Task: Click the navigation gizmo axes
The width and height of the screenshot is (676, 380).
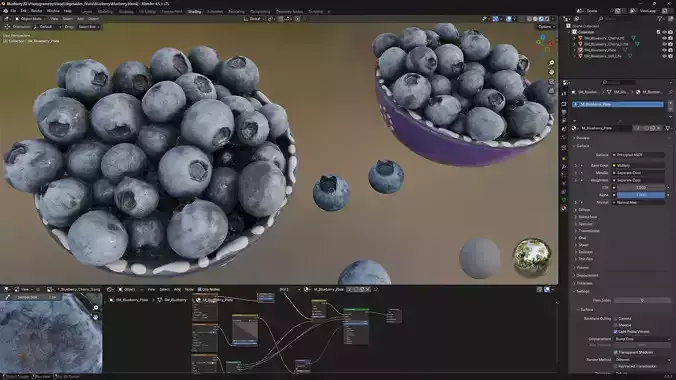Action: point(544,44)
